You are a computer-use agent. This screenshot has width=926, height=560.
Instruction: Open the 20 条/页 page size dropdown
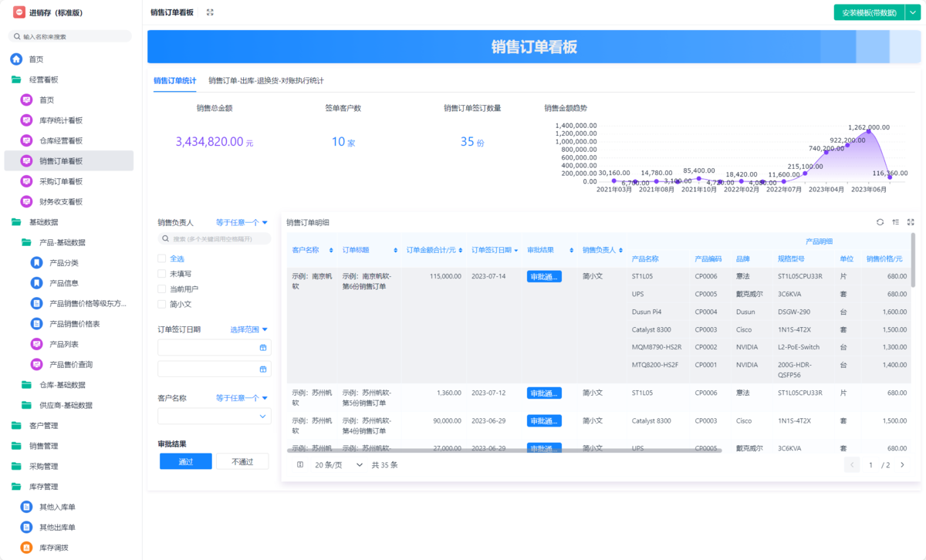click(x=338, y=465)
